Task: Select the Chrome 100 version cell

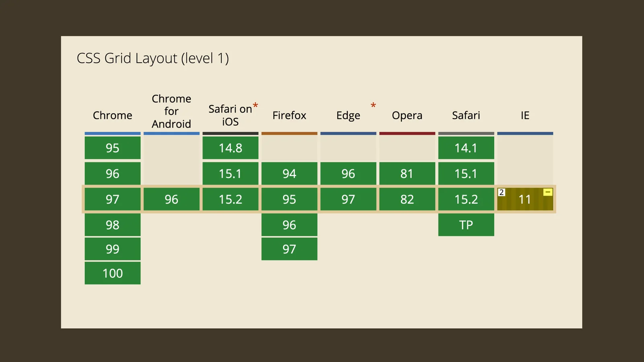Action: [112, 273]
